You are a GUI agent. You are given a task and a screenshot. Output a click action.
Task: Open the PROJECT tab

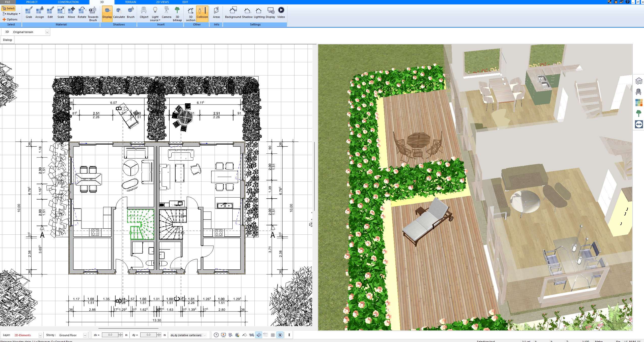32,2
